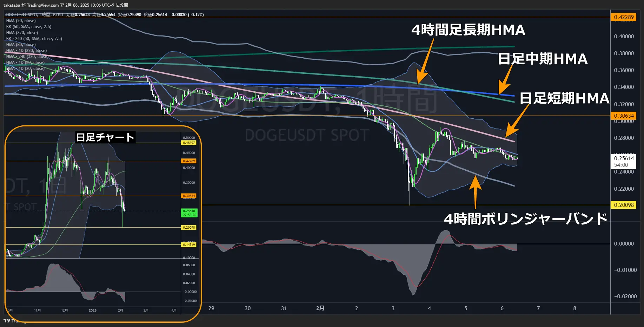The image size is (644, 327).
Task: Select the HMA · 1D (320, close) legend
Action: click(26, 51)
